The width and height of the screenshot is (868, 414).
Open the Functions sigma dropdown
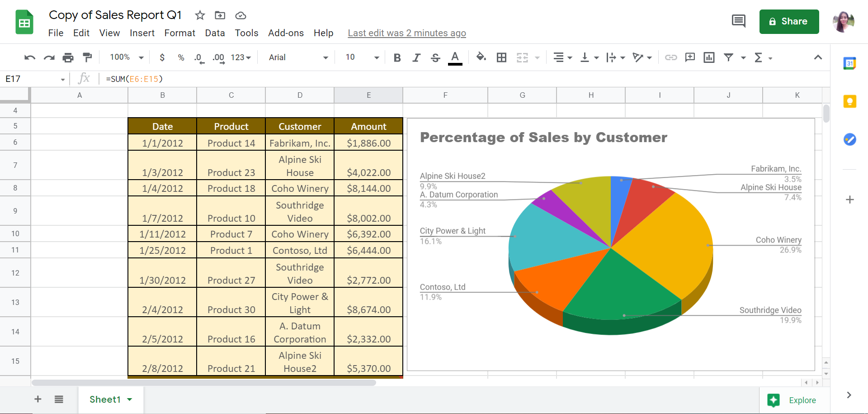click(763, 57)
